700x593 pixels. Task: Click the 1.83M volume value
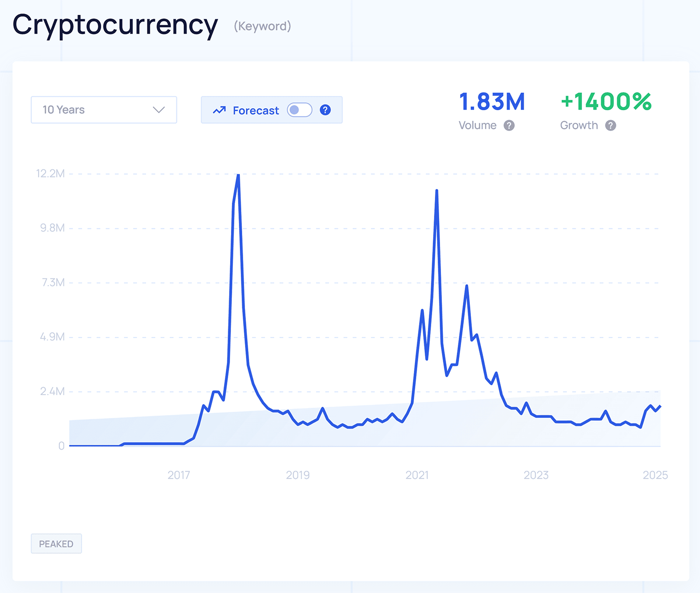coord(492,102)
